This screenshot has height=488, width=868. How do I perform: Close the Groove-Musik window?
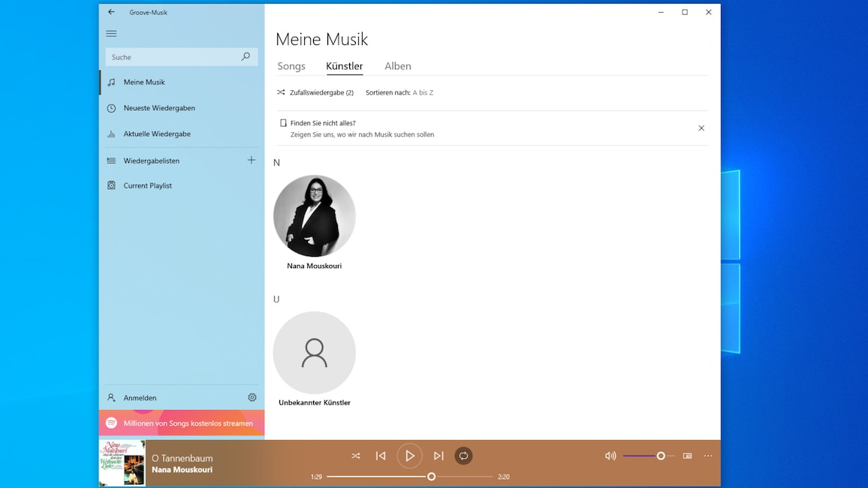(x=709, y=12)
